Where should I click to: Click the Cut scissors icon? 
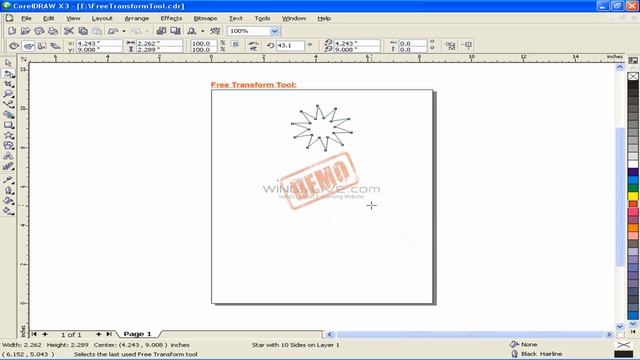click(x=69, y=31)
